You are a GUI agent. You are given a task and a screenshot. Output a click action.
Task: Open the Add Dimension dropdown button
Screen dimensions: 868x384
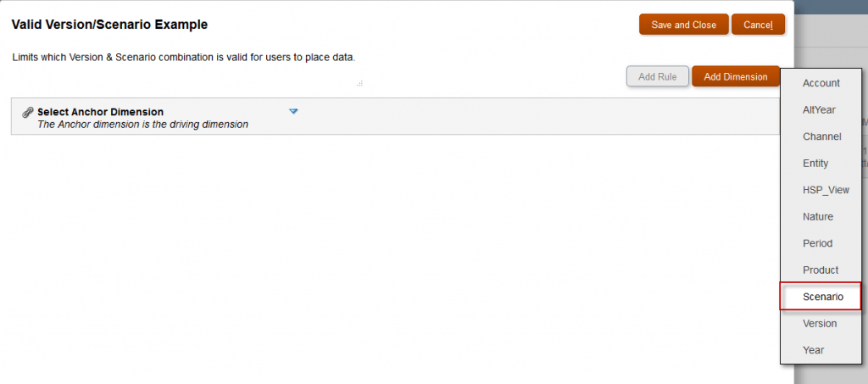(x=736, y=76)
